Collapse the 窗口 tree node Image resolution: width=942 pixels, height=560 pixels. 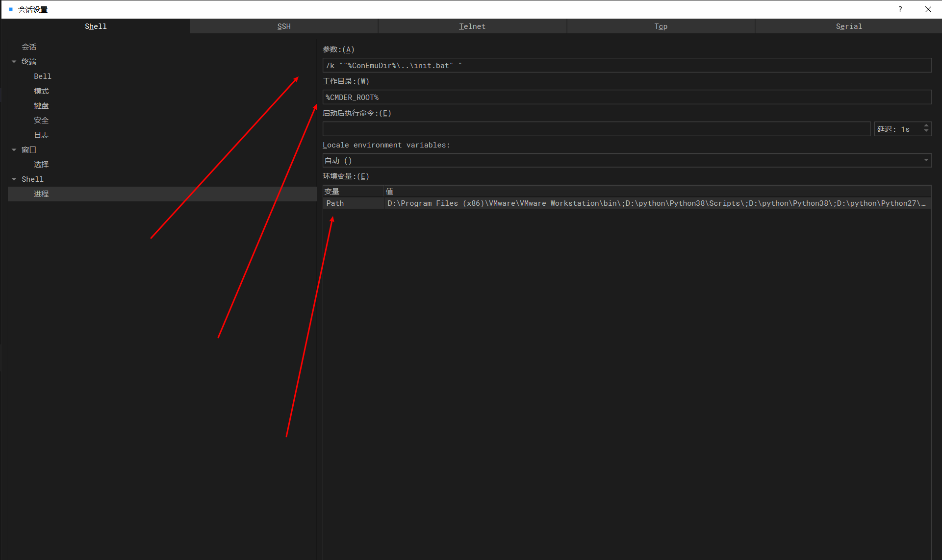point(14,150)
